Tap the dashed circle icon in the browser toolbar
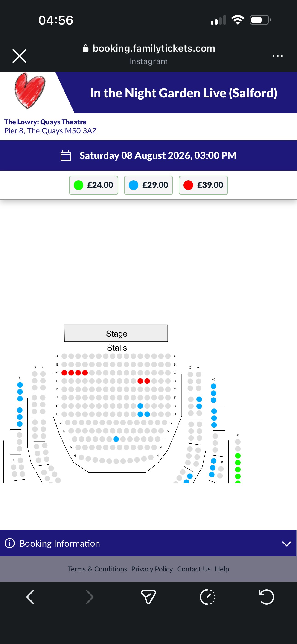Image resolution: width=297 pixels, height=644 pixels. [207, 597]
